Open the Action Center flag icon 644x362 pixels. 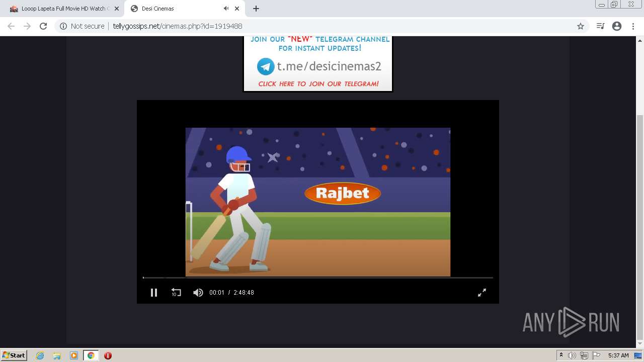click(596, 355)
